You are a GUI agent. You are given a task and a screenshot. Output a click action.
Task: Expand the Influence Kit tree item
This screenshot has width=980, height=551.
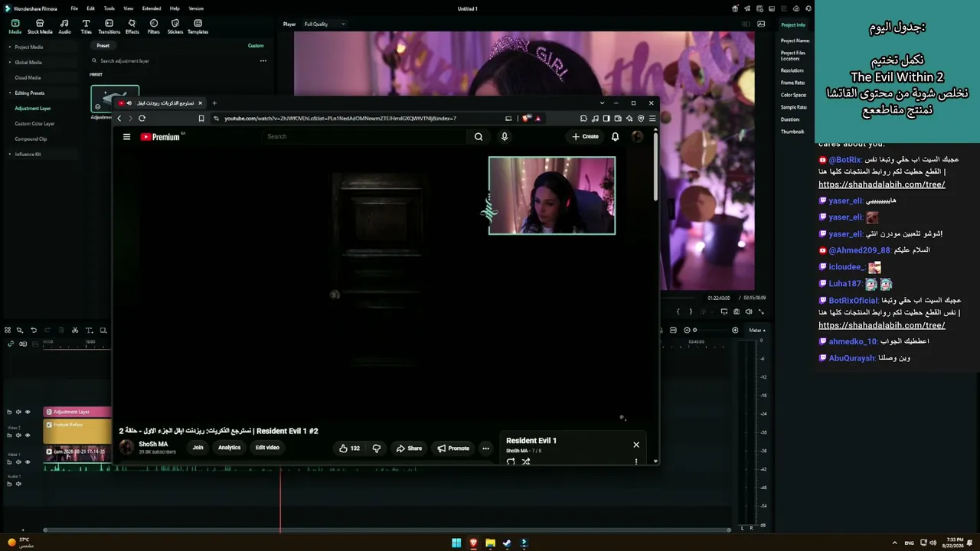[x=10, y=154]
